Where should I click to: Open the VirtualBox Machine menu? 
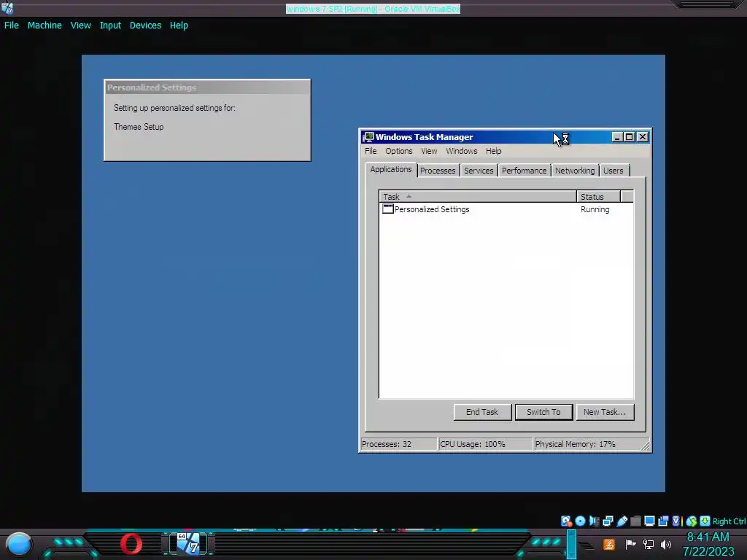[x=44, y=26]
